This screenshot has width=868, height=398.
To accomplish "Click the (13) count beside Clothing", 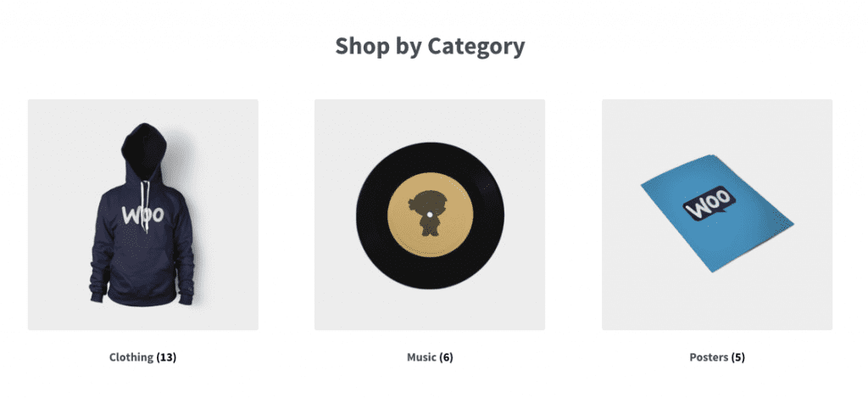I will coord(166,357).
